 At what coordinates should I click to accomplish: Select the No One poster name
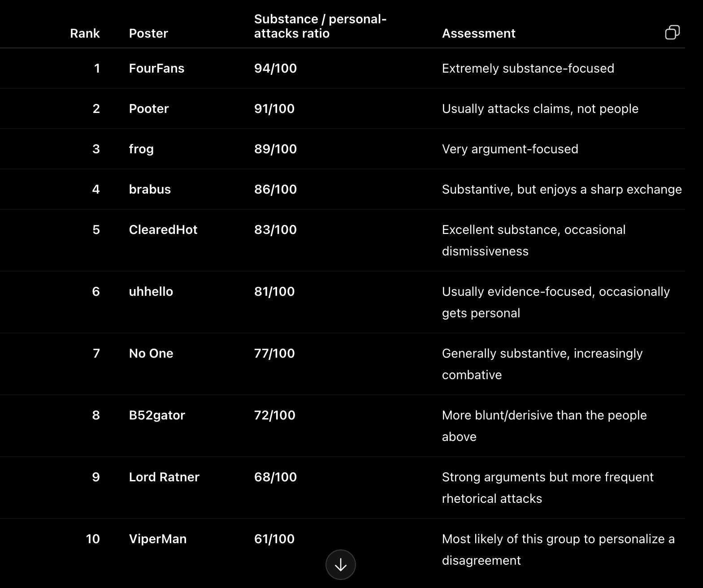click(x=151, y=353)
